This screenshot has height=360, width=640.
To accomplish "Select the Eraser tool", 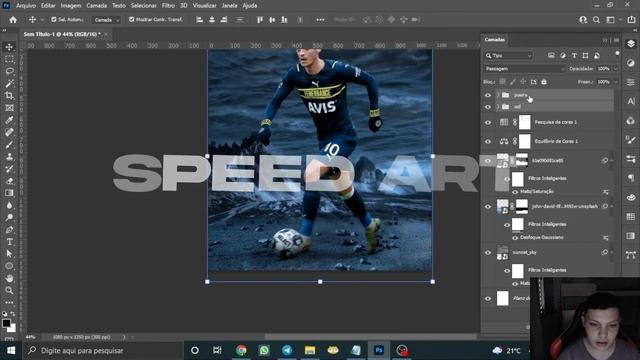I will tap(9, 181).
